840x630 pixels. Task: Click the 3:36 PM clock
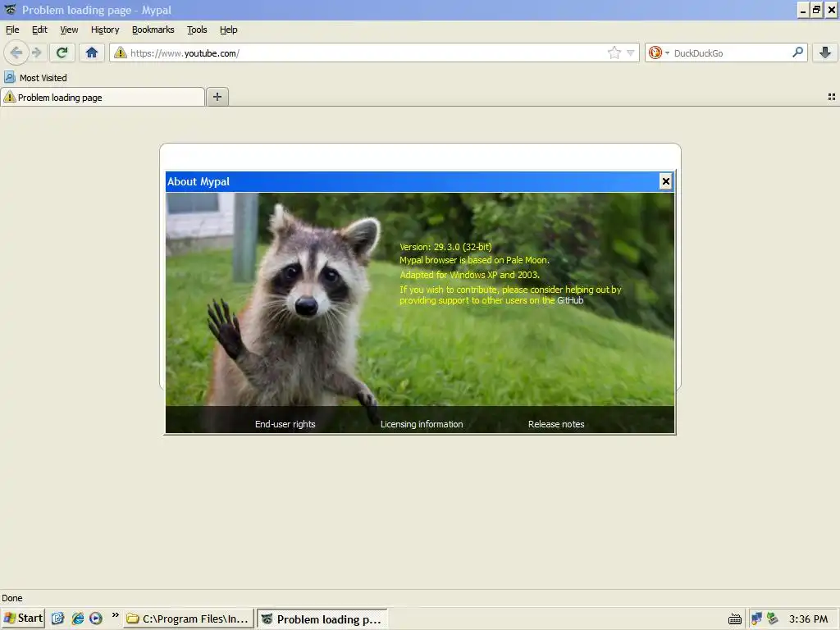808,619
